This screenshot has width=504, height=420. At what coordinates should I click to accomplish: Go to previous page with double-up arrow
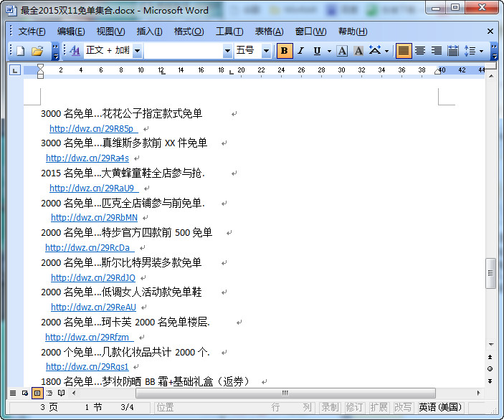[490, 357]
